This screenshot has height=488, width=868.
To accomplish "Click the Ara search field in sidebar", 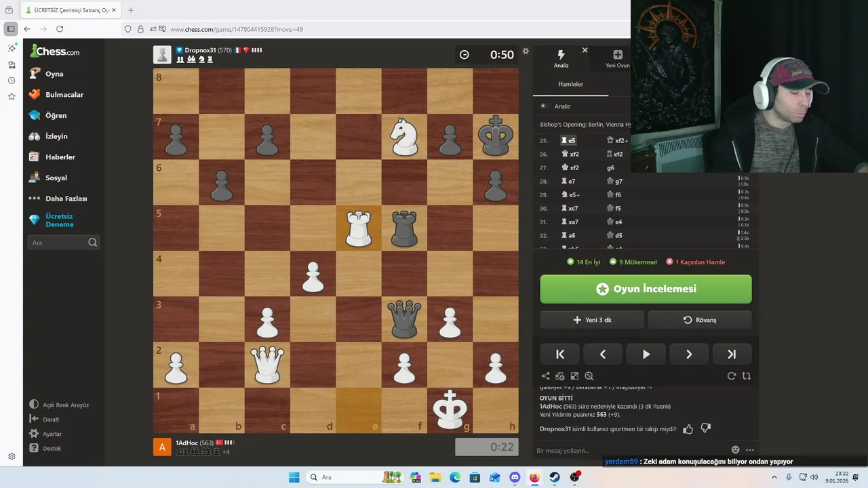I will point(64,242).
